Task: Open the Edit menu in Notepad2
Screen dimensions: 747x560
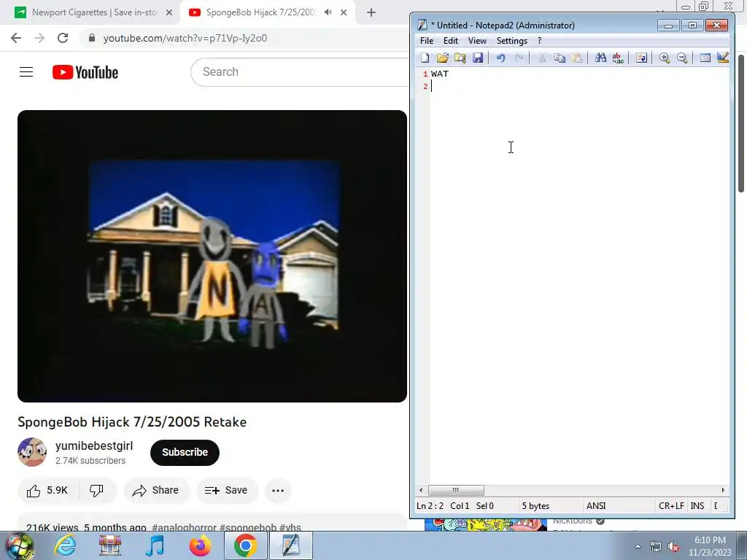Action: click(451, 41)
